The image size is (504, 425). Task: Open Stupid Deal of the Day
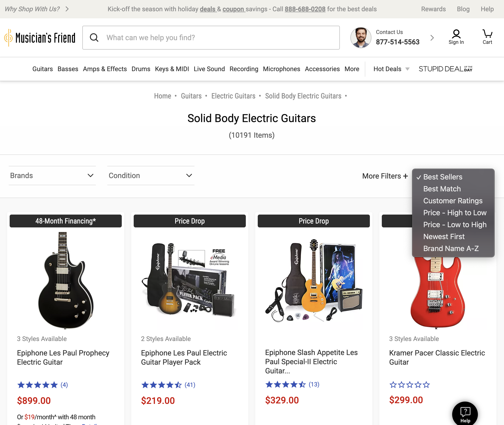(x=445, y=69)
